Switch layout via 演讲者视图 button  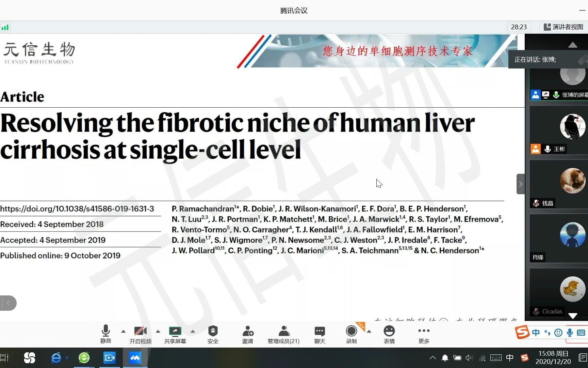[x=563, y=27]
